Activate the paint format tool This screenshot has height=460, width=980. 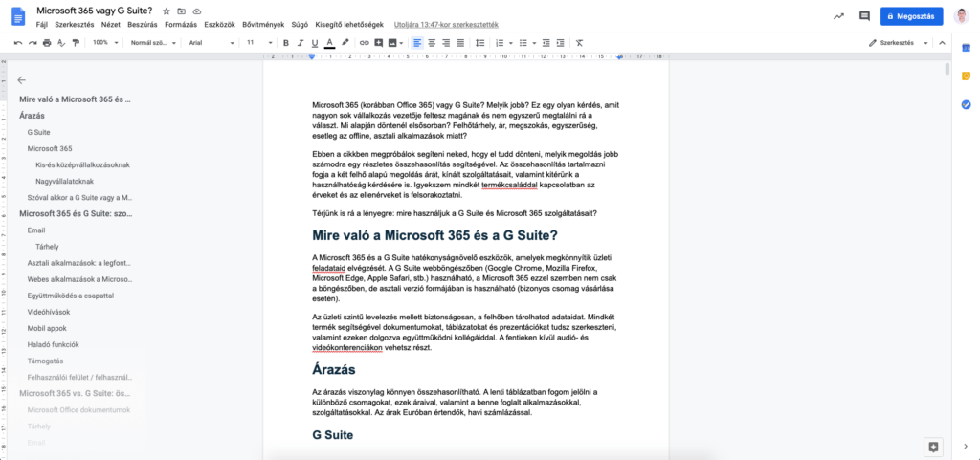[76, 43]
